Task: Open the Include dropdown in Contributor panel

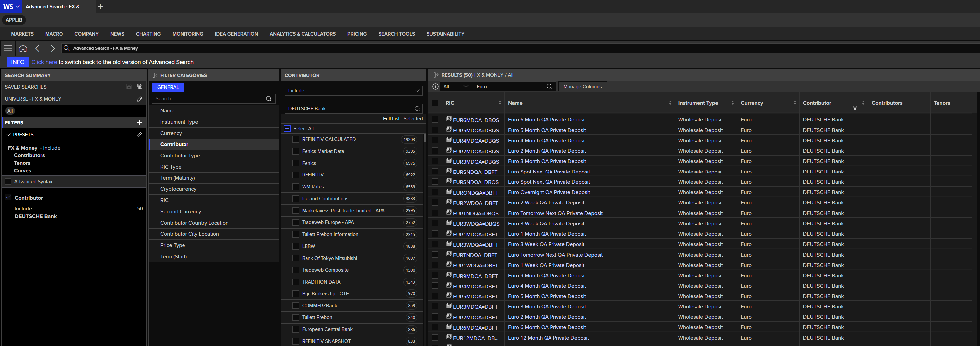Action: [353, 90]
